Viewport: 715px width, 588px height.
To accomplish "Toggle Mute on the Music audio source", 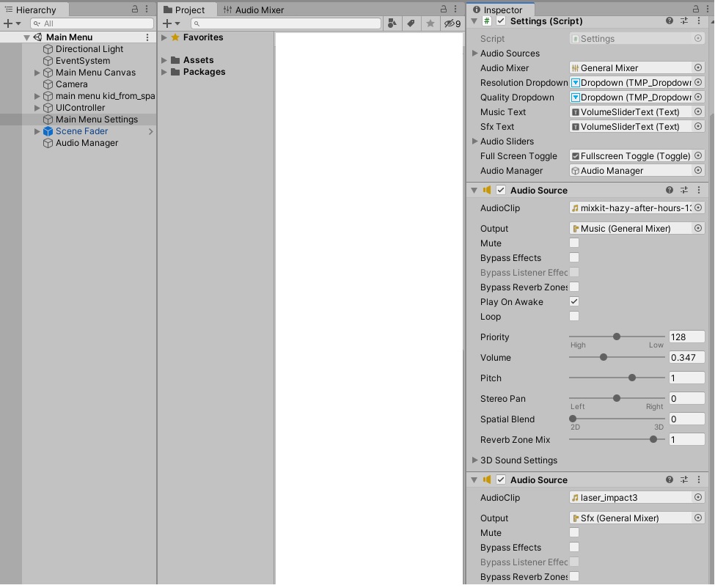I will pyautogui.click(x=574, y=243).
